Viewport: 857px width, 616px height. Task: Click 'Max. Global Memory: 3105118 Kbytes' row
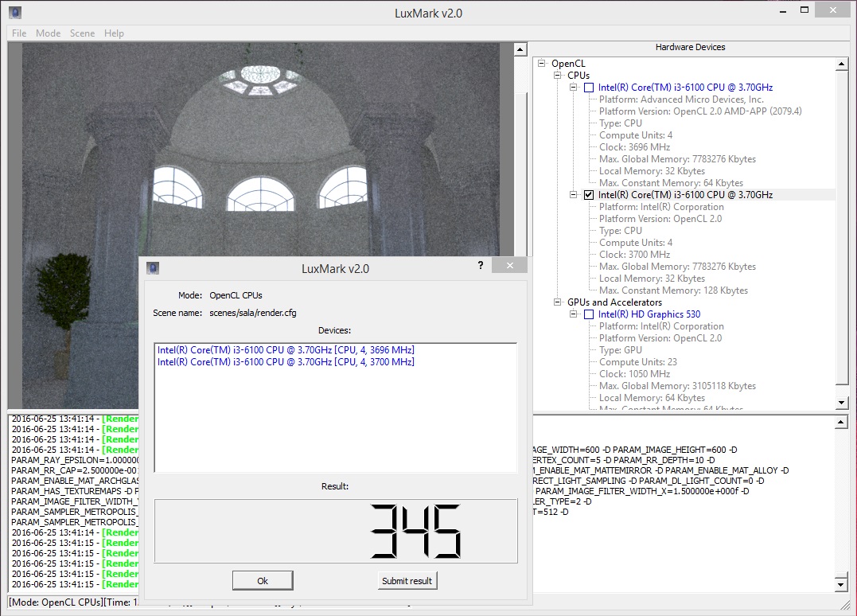coord(677,386)
